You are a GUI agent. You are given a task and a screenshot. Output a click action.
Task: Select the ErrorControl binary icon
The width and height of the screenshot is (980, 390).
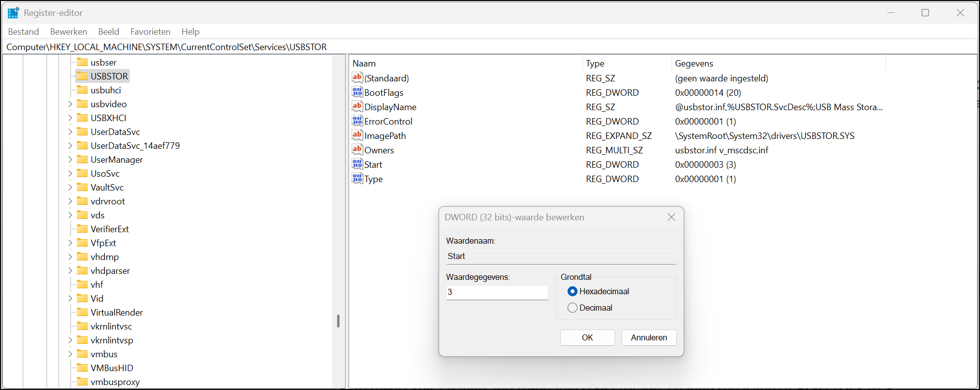(357, 121)
